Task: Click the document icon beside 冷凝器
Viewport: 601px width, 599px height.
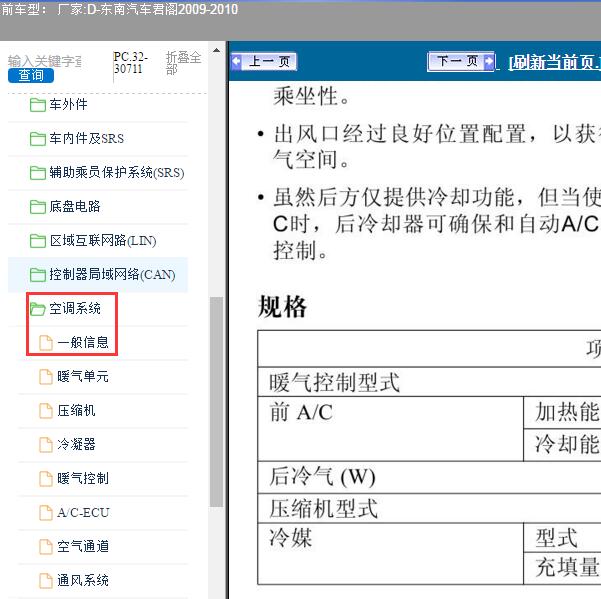Action: pos(46,445)
